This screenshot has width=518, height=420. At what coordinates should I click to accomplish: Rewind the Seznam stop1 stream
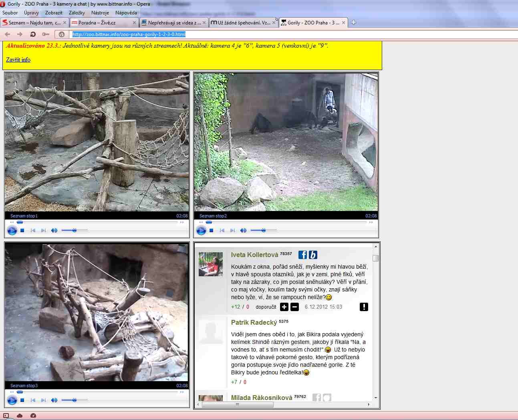(12, 222)
